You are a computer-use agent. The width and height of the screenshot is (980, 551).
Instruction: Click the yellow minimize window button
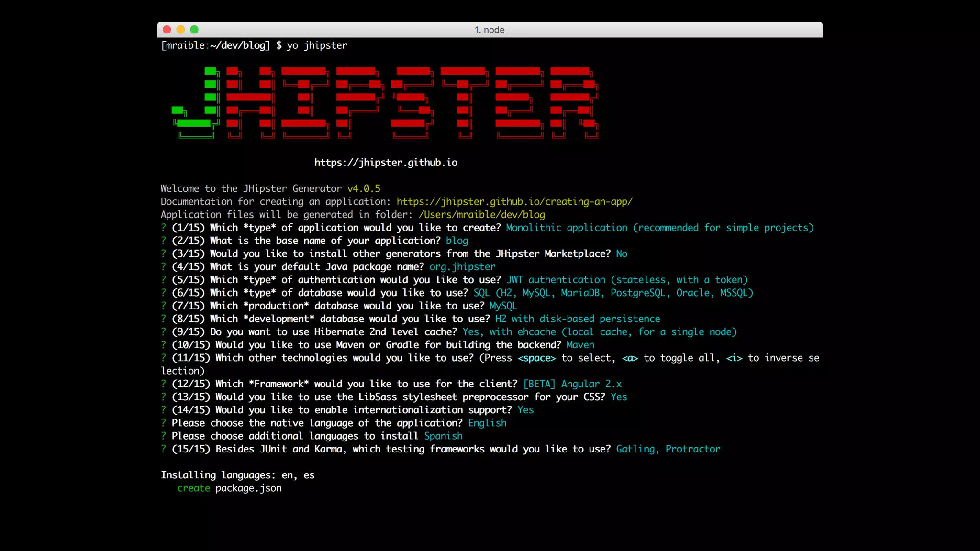(180, 30)
